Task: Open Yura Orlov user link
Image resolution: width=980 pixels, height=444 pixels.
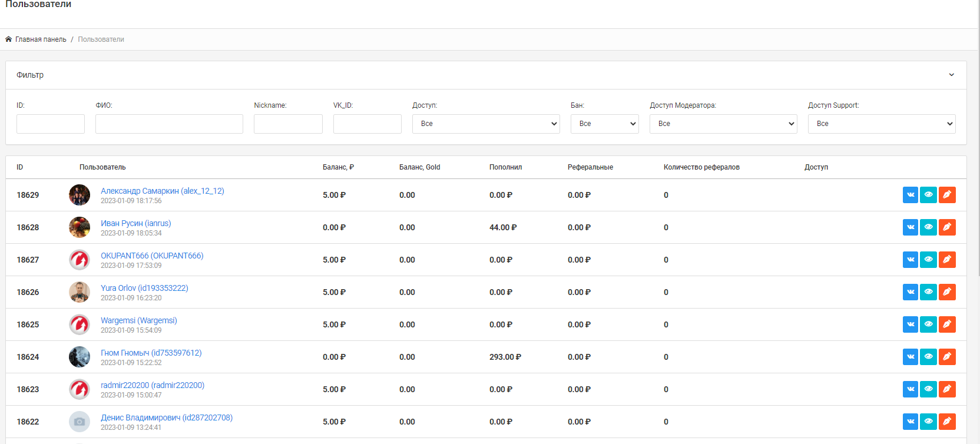Action: [144, 288]
